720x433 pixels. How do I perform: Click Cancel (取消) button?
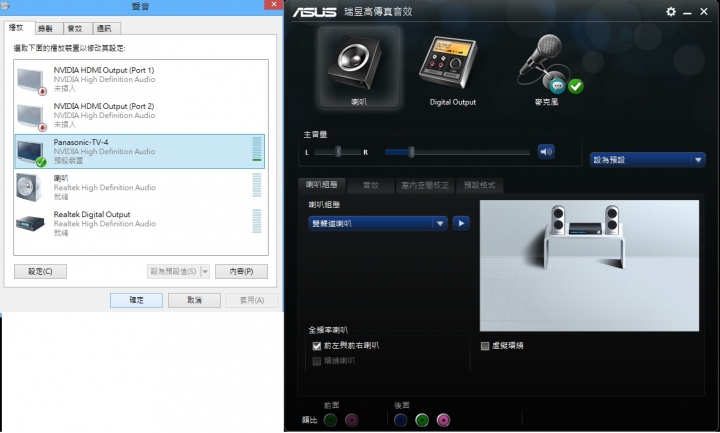coord(194,300)
